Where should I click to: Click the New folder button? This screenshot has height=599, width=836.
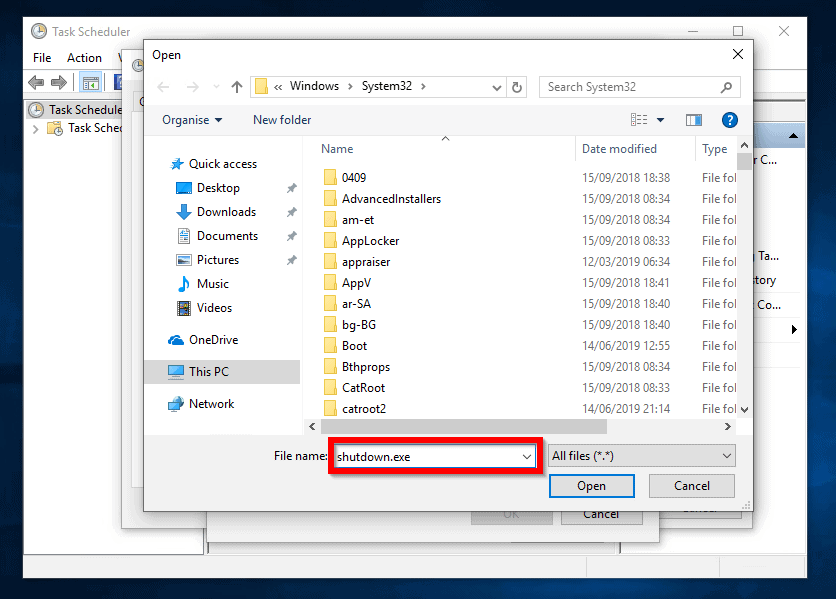tap(282, 120)
